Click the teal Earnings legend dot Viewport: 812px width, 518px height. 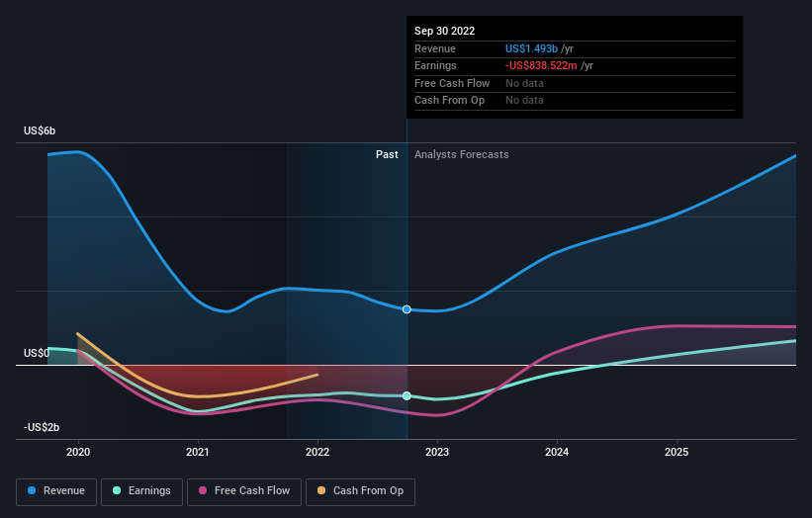point(117,490)
